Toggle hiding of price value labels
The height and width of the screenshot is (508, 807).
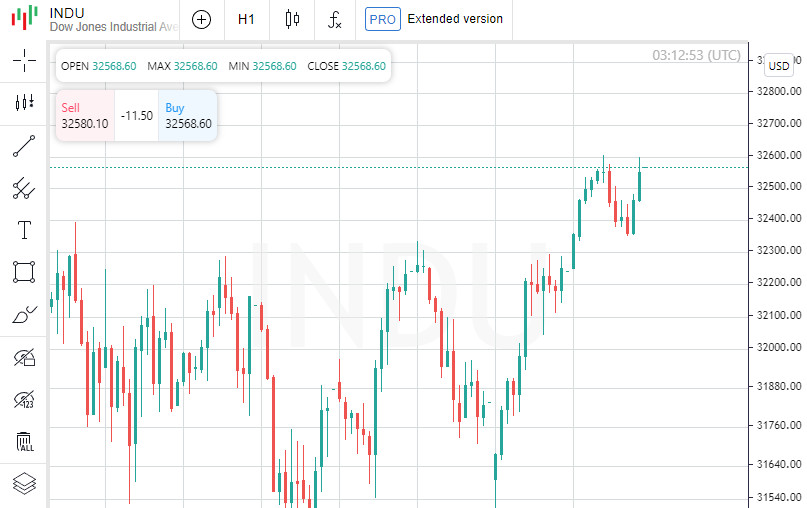pos(24,400)
